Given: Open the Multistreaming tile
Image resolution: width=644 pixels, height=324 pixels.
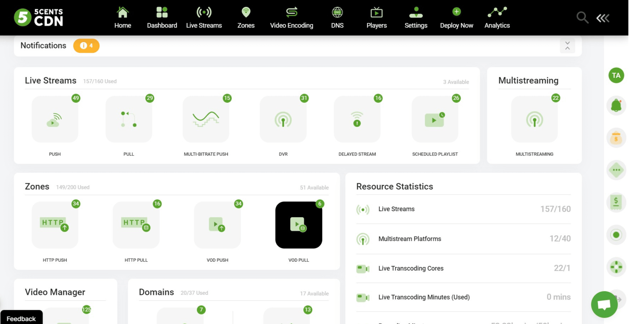Looking at the screenshot, I should pyautogui.click(x=534, y=119).
